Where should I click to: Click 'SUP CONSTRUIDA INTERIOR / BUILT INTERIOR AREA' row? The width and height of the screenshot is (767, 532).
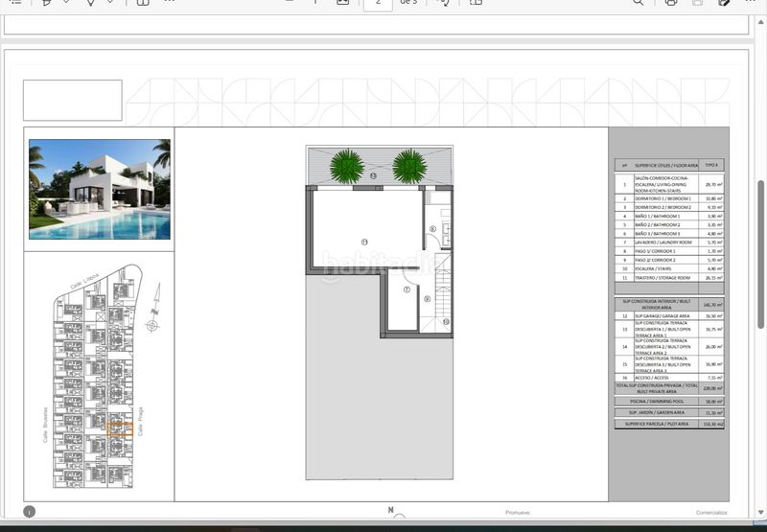[669, 304]
